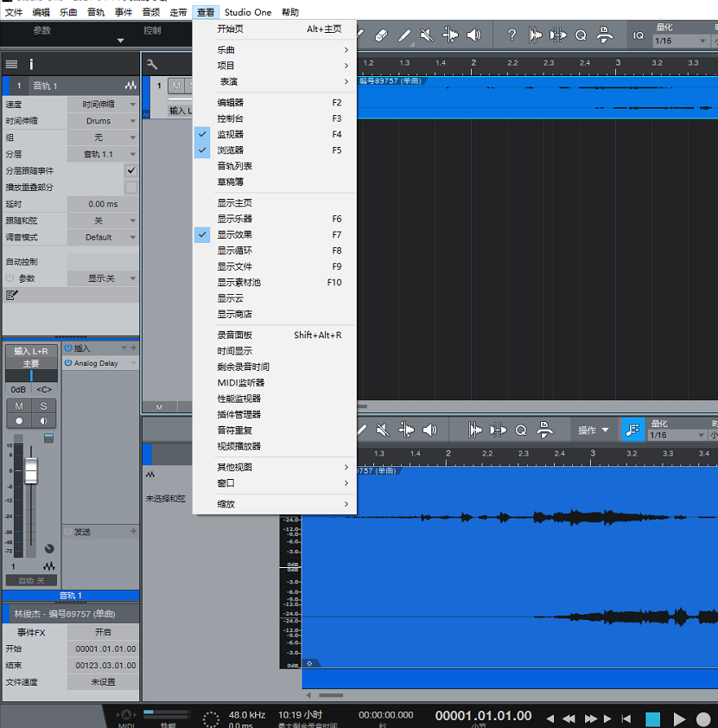Image resolution: width=718 pixels, height=728 pixels.
Task: Click the waveform icon on 音轨 1 header
Action: pyautogui.click(x=130, y=86)
